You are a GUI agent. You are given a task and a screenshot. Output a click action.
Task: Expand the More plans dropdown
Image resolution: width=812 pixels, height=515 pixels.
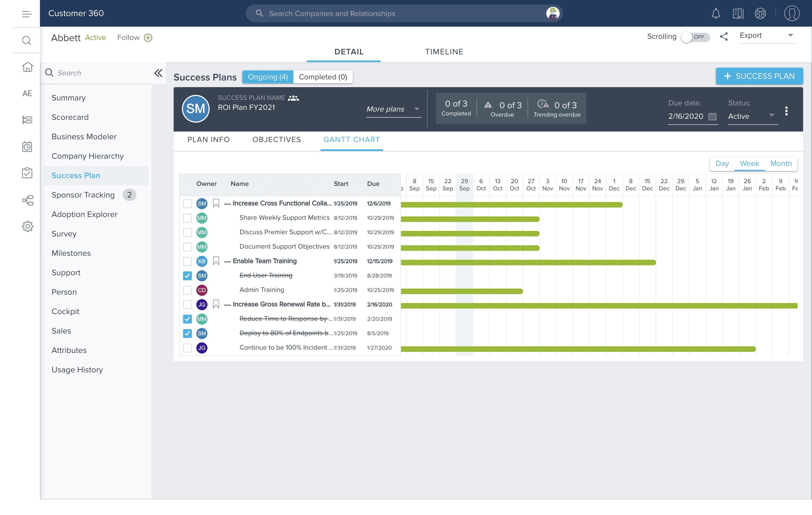tap(393, 109)
